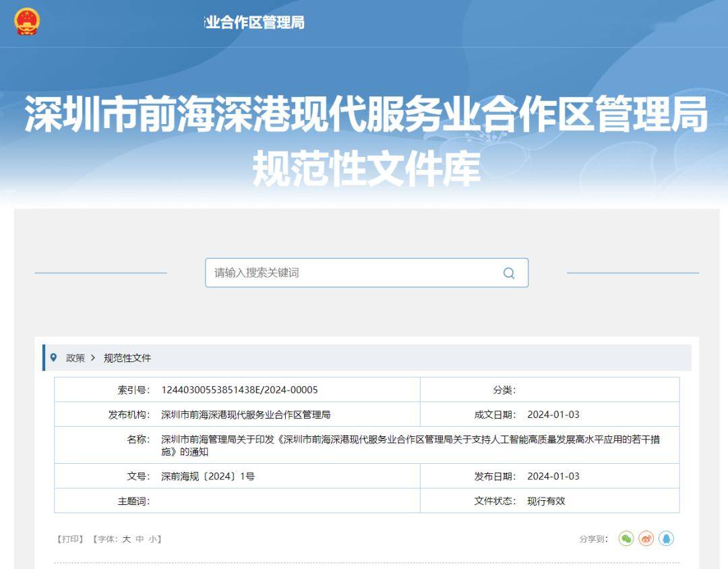Screen dimensions: 728x569
Task: Share the page via the QQ icon
Action: (x=666, y=539)
